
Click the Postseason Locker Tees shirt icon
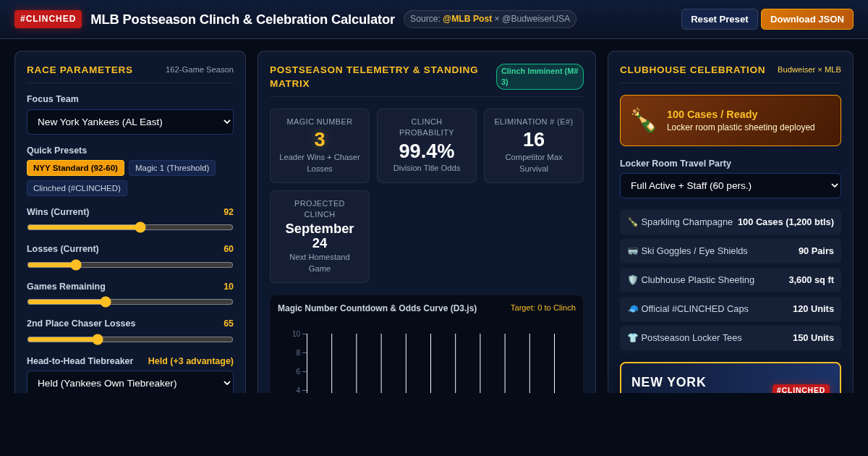[x=633, y=338]
